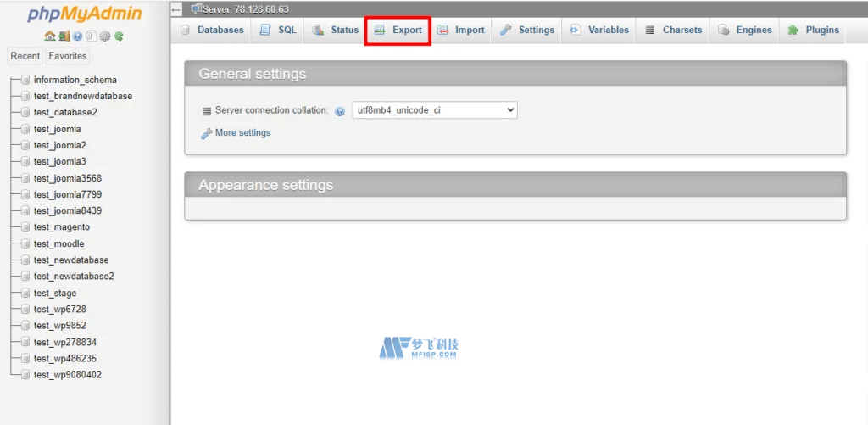Switch to the Import tab
This screenshot has height=425, width=868.
pyautogui.click(x=461, y=30)
